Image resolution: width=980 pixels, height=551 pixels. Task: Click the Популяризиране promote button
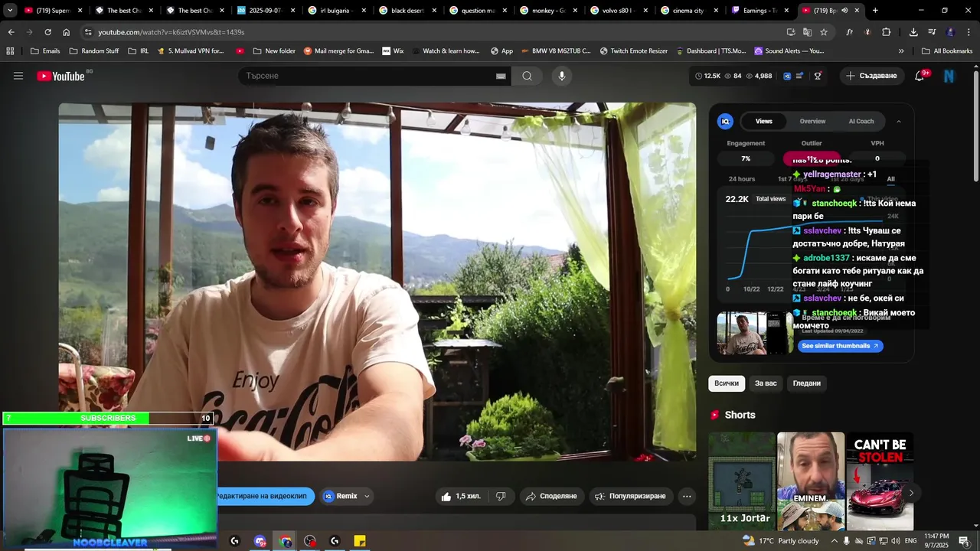pos(632,496)
